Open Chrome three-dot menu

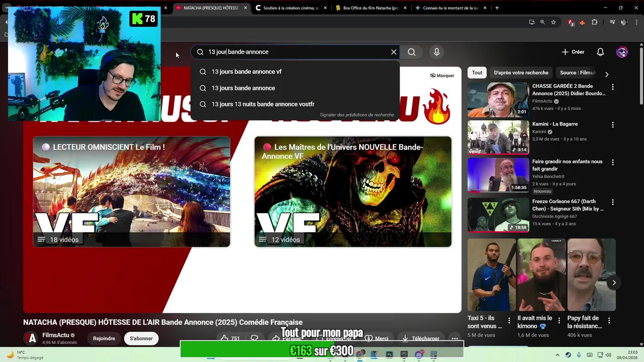tap(636, 22)
